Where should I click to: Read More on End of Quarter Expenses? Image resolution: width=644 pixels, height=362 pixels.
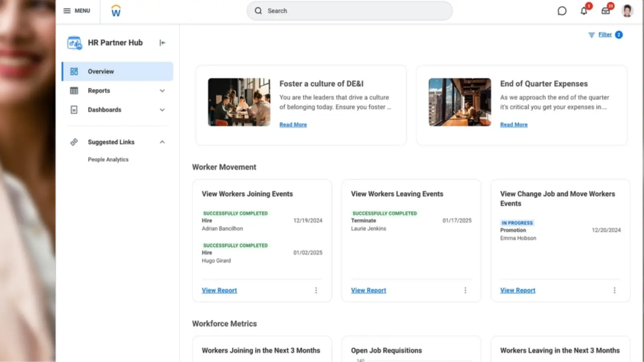click(514, 125)
